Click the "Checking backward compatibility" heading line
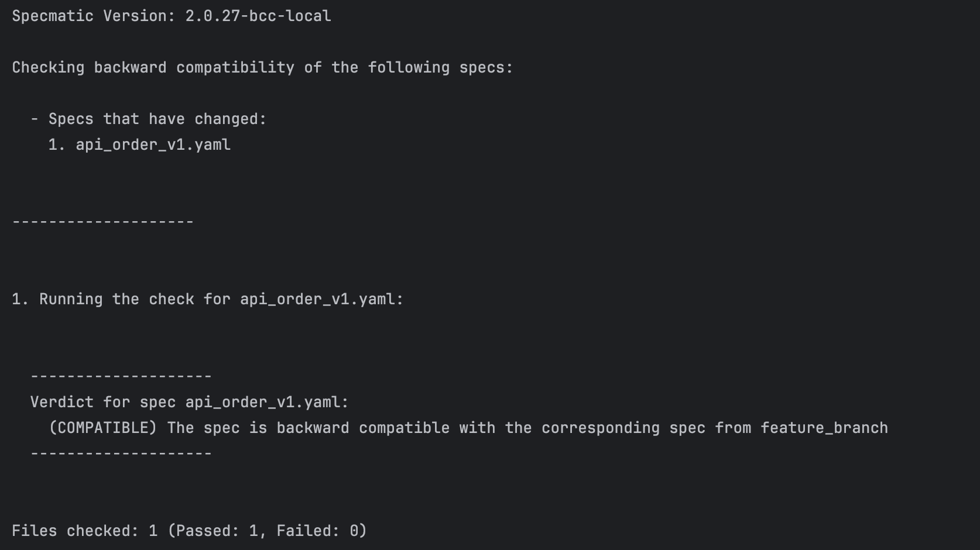980x550 pixels. tap(152, 67)
